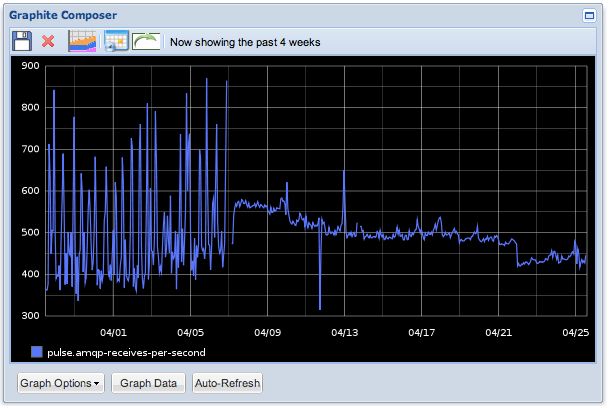
Task: Select legend text pulse.amqp-receives-per-second
Action: 126,353
